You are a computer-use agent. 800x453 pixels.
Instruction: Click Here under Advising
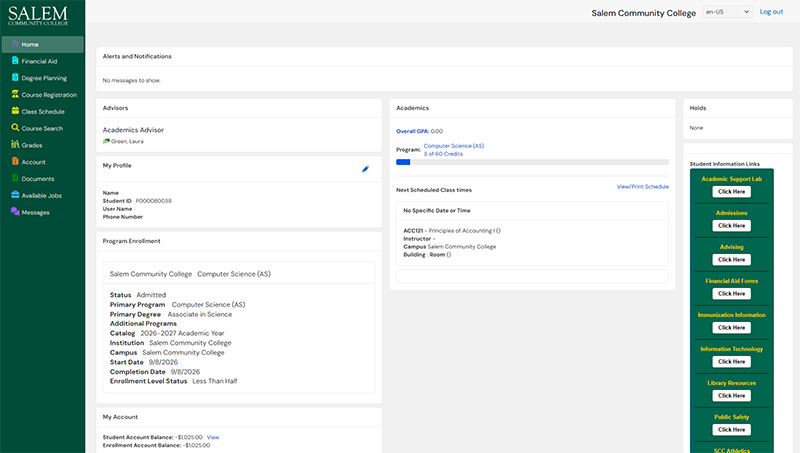click(x=731, y=260)
